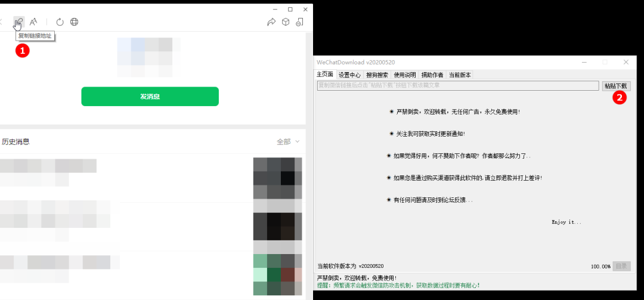
Task: Click the blurred account avatar image
Action: [x=148, y=57]
